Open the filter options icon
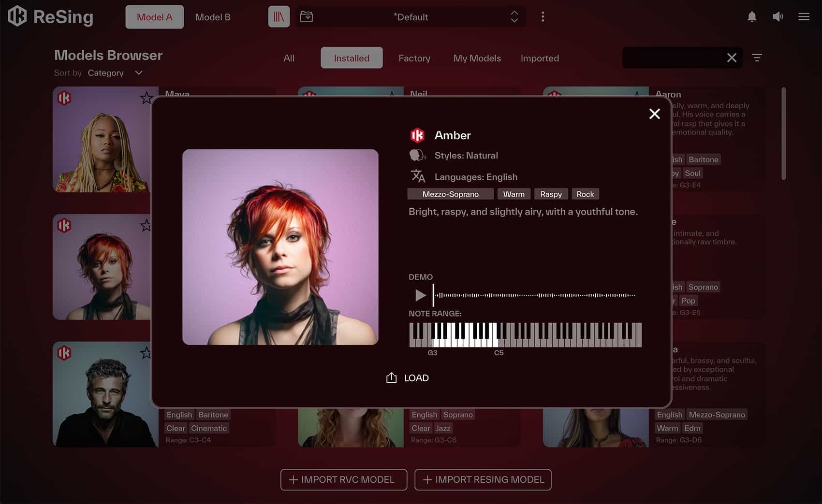 [757, 58]
